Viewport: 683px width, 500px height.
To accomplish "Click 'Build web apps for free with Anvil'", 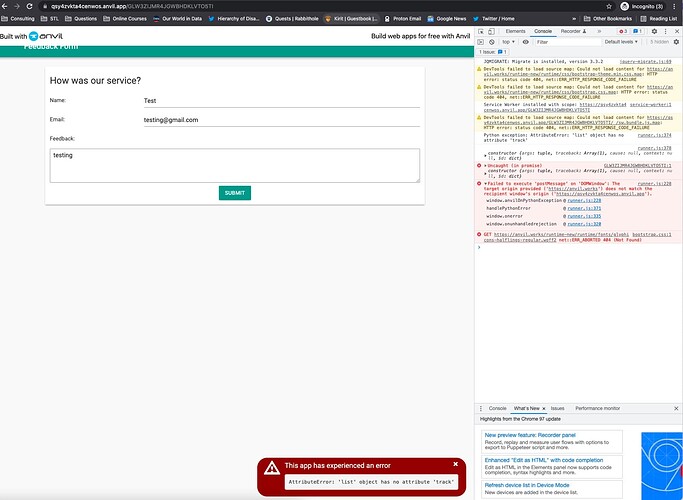I will pos(420,36).
